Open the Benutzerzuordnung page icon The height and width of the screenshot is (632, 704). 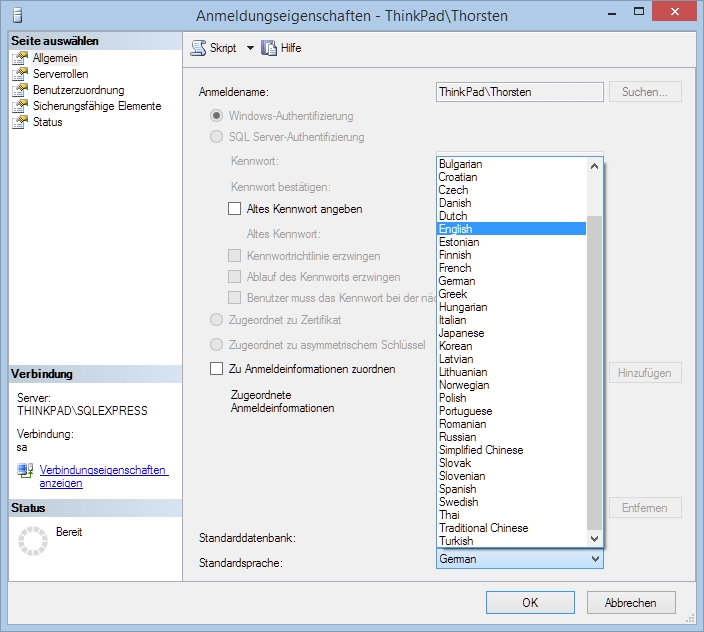pyautogui.click(x=19, y=90)
